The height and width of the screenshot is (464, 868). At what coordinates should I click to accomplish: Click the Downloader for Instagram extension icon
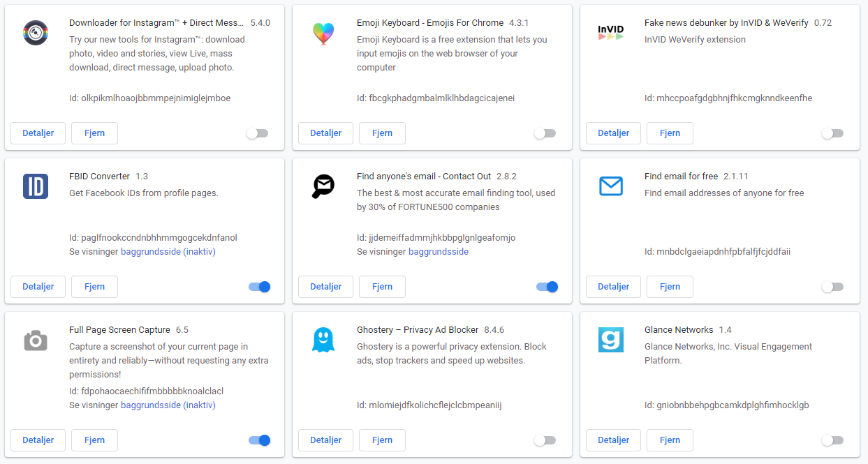coord(35,33)
